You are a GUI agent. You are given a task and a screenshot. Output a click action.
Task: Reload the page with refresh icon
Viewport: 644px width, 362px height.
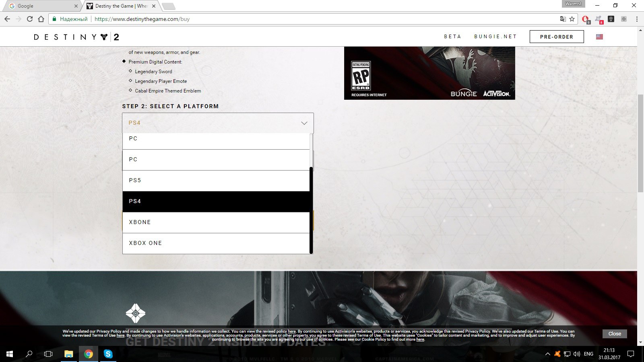29,19
